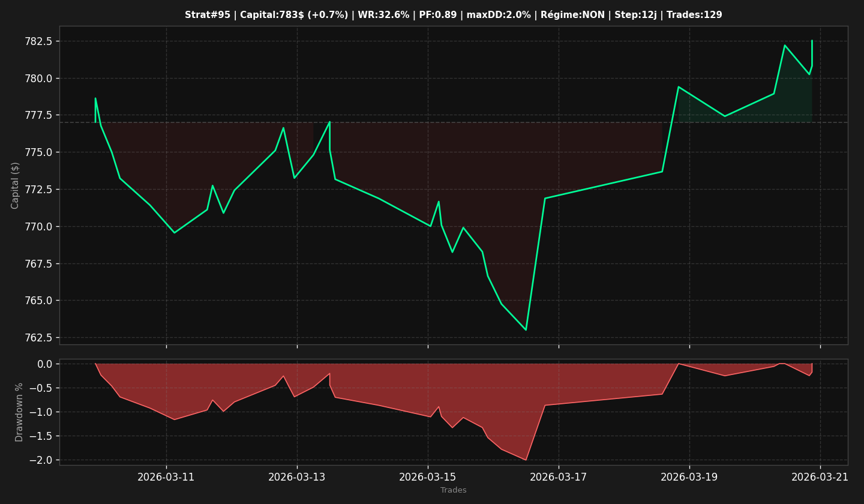This screenshot has width=864, height=504.
Task: Click the −0.5 drawdown axis tick label
Action: pos(41,388)
